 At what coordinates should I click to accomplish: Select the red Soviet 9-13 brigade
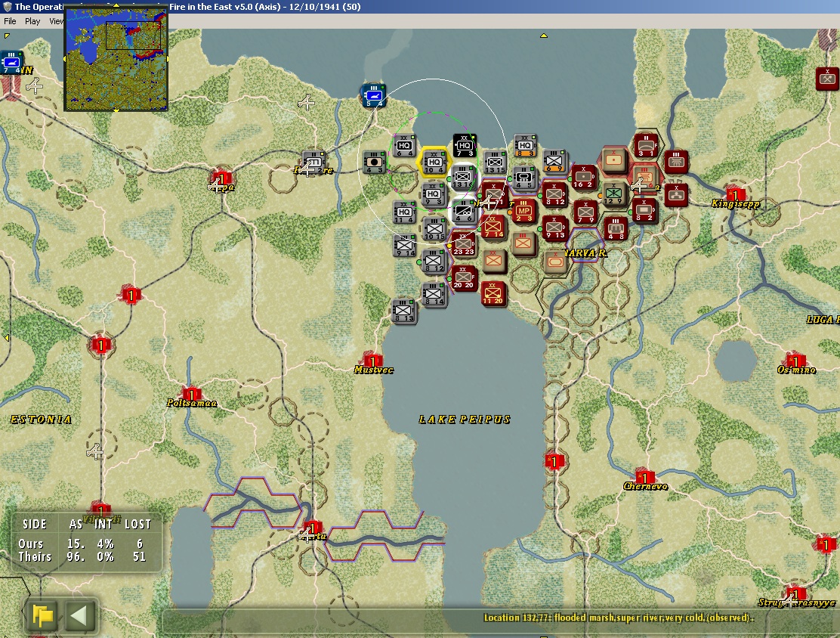pyautogui.click(x=555, y=228)
